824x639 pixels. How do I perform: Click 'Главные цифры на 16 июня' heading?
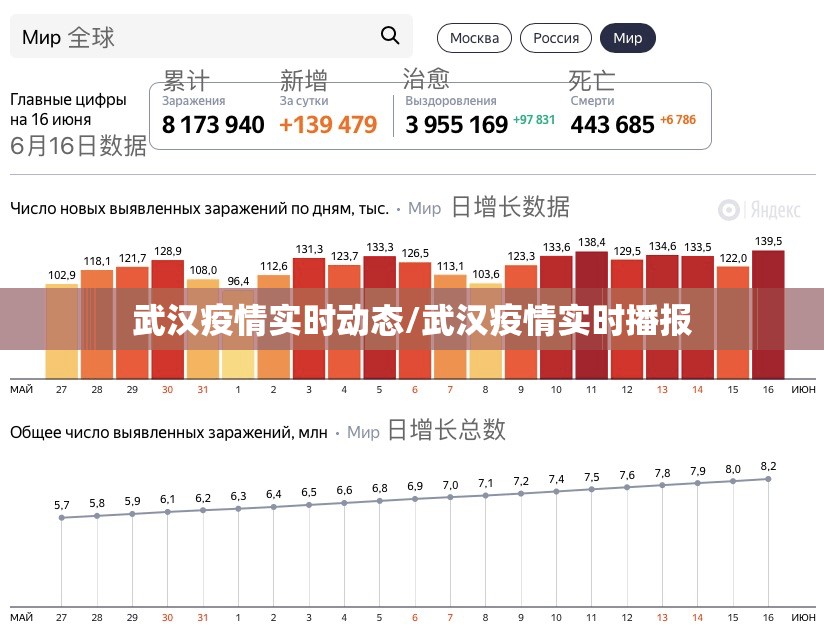tap(68, 109)
